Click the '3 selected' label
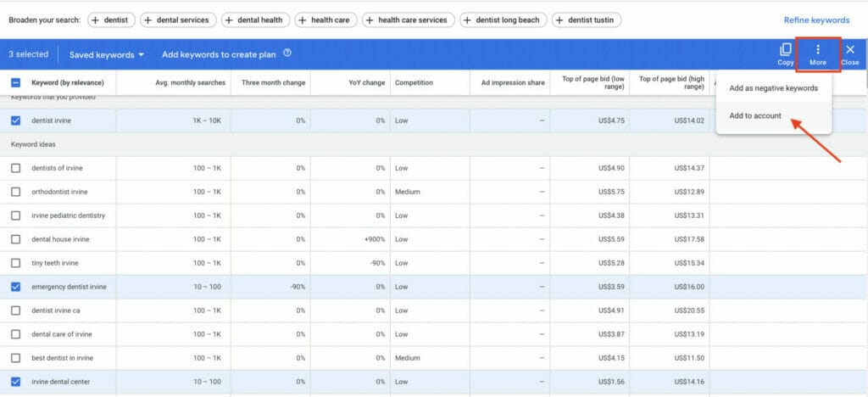Screen dimensions: 868x397 pyautogui.click(x=28, y=54)
